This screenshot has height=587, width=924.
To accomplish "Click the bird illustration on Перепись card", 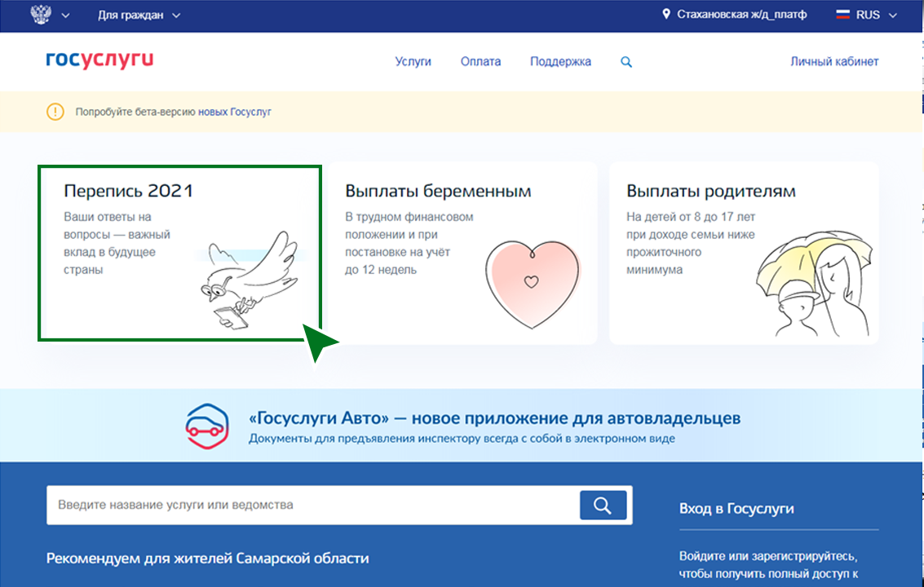I will click(250, 280).
